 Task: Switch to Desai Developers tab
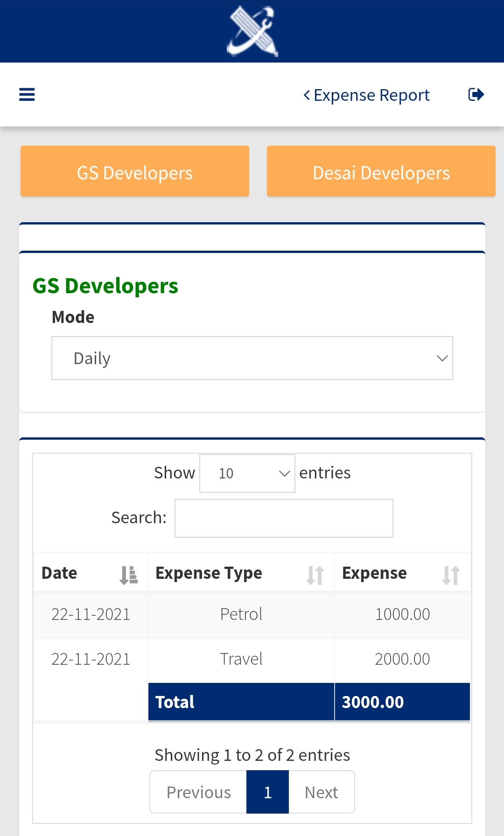[x=381, y=171]
